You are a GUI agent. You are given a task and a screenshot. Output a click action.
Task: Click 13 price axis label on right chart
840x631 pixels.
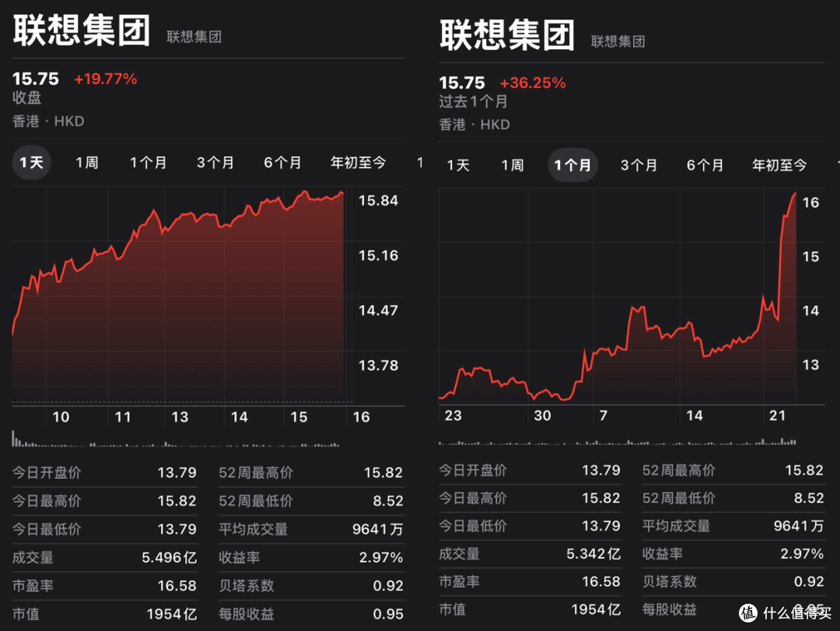click(x=810, y=365)
